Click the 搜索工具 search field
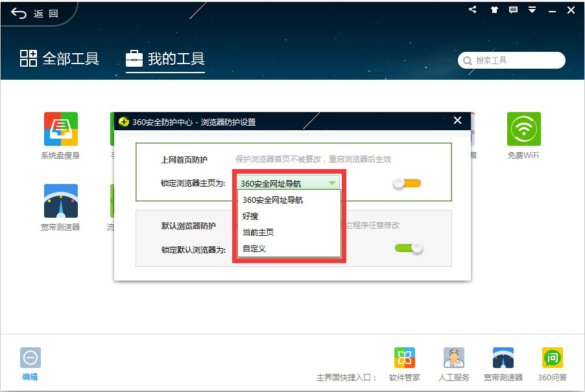Viewport: 585px width, 392px height. point(512,60)
